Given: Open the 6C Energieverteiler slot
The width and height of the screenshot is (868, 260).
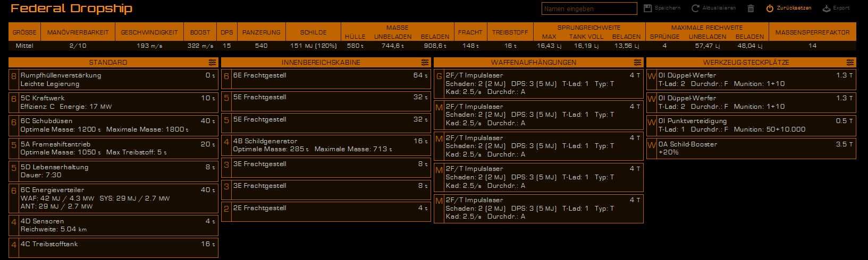Looking at the screenshot, I should click(113, 198).
